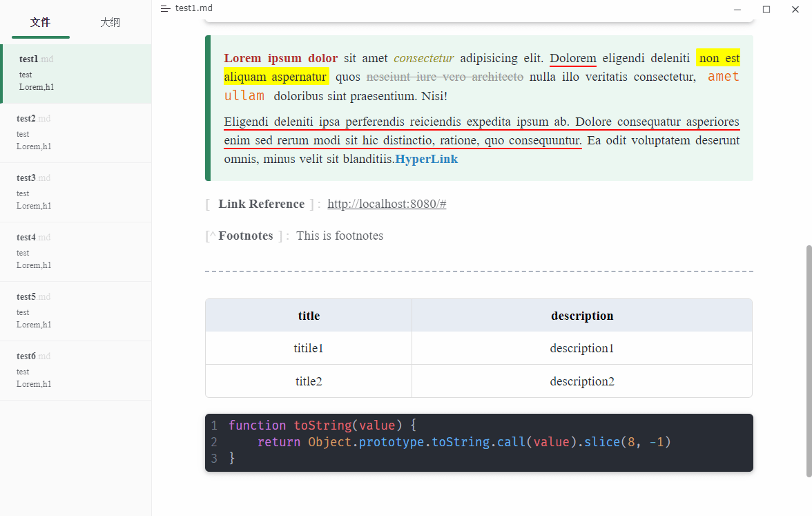This screenshot has height=516, width=812.
Task: Select the test3.md file entry
Action: 76,193
